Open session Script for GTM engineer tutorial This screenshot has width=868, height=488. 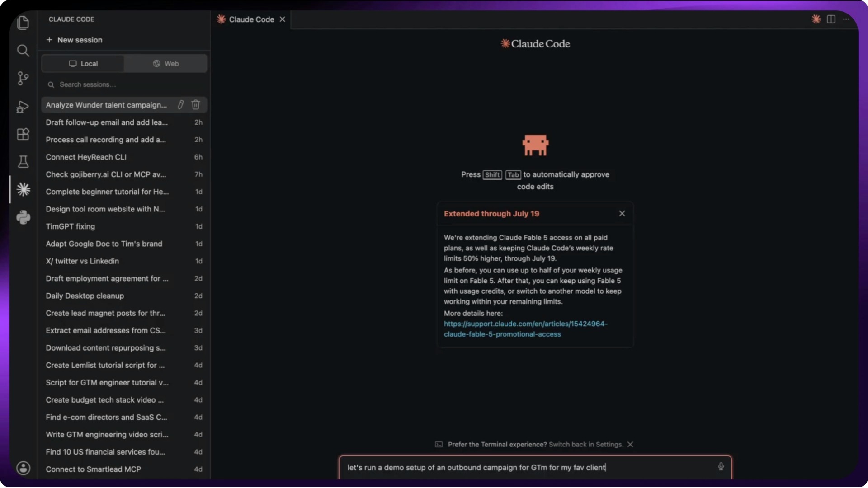124,383
